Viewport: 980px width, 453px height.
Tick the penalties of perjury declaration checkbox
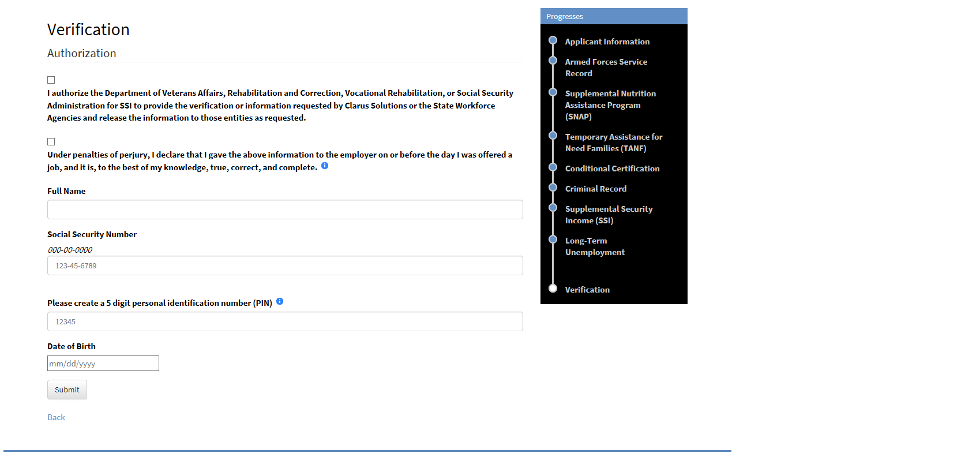point(51,141)
